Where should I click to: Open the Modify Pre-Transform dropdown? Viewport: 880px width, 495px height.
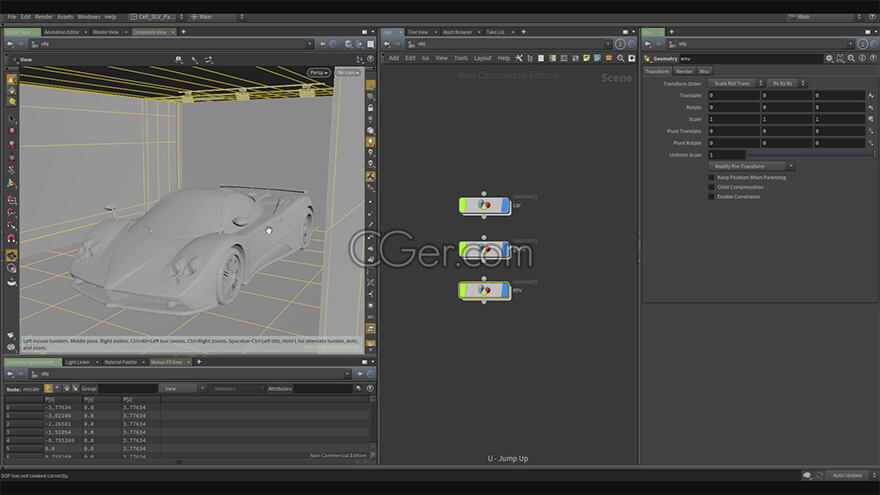(x=751, y=166)
